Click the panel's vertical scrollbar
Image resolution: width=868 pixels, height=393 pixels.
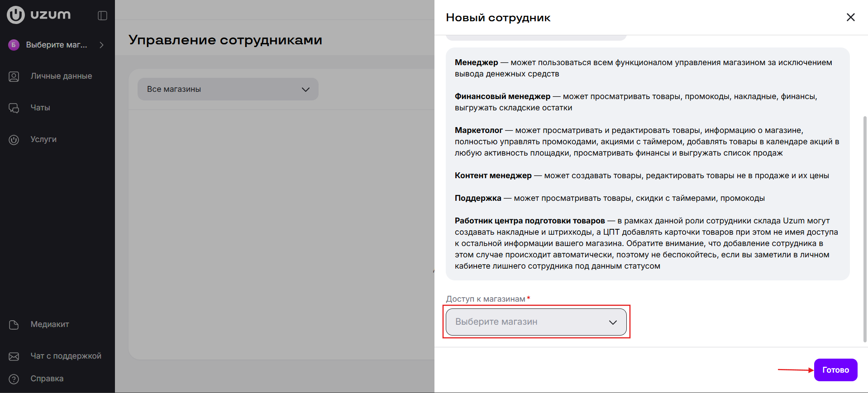tap(865, 228)
